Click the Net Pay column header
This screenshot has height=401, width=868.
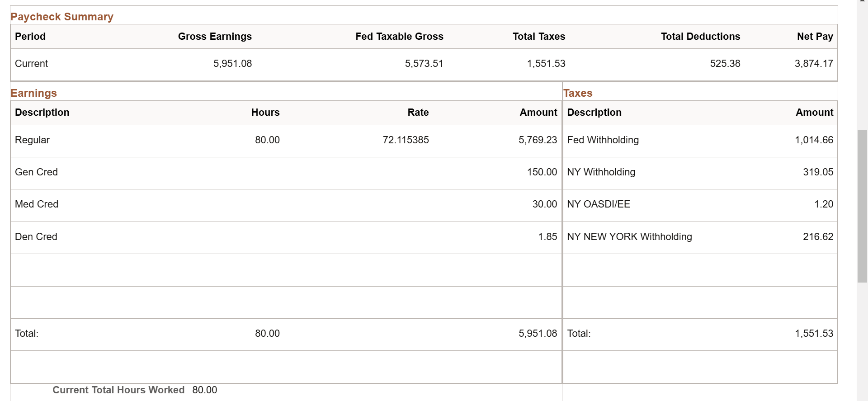815,37
